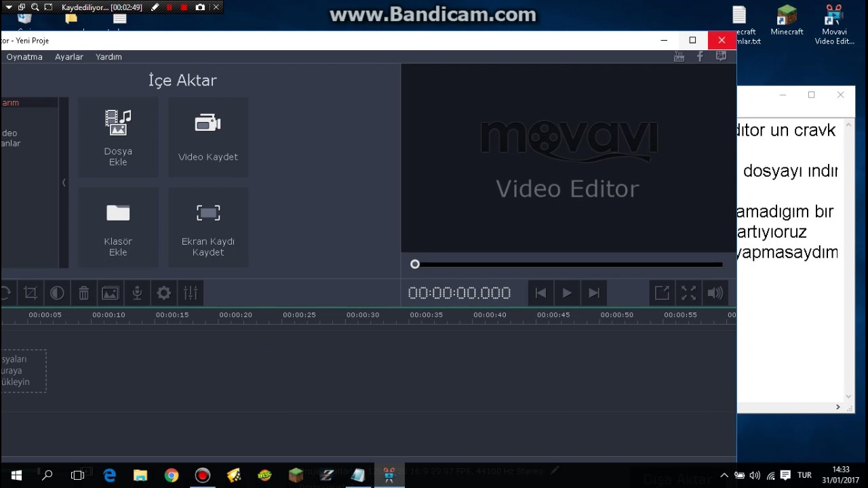Open the Video Kaydet capture option
This screenshot has height=488, width=868.
point(208,137)
